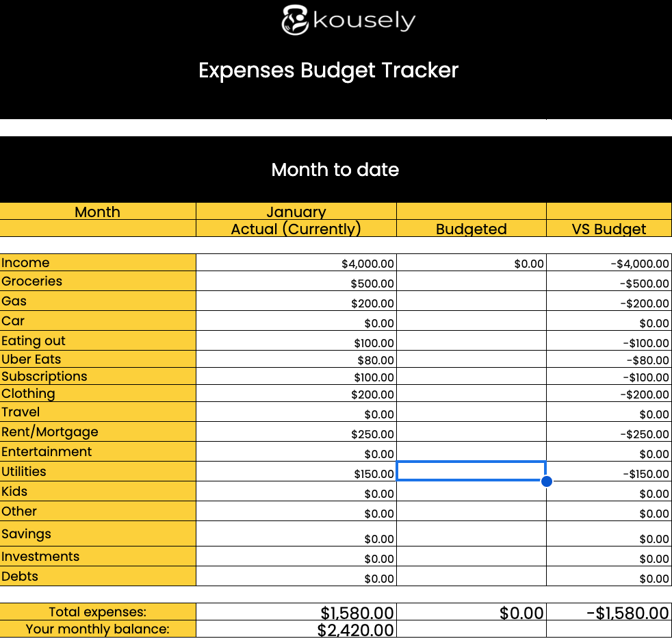Click the January month cell
The width and height of the screenshot is (672, 641).
(x=296, y=212)
